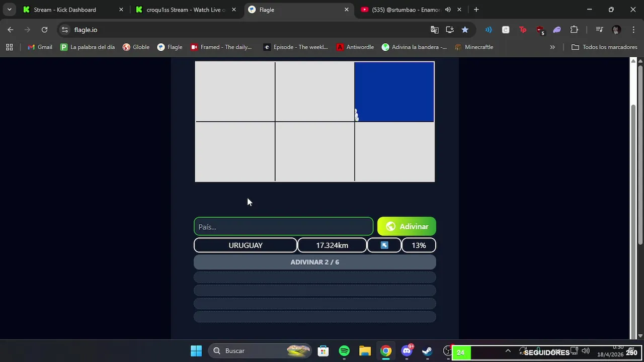Screen dimensions: 644x362
Task: Open site information for flagle.io
Action: tap(64, 30)
